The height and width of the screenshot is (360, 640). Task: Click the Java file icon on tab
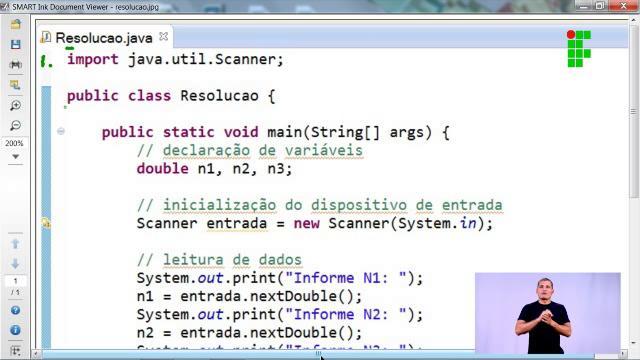click(x=46, y=37)
